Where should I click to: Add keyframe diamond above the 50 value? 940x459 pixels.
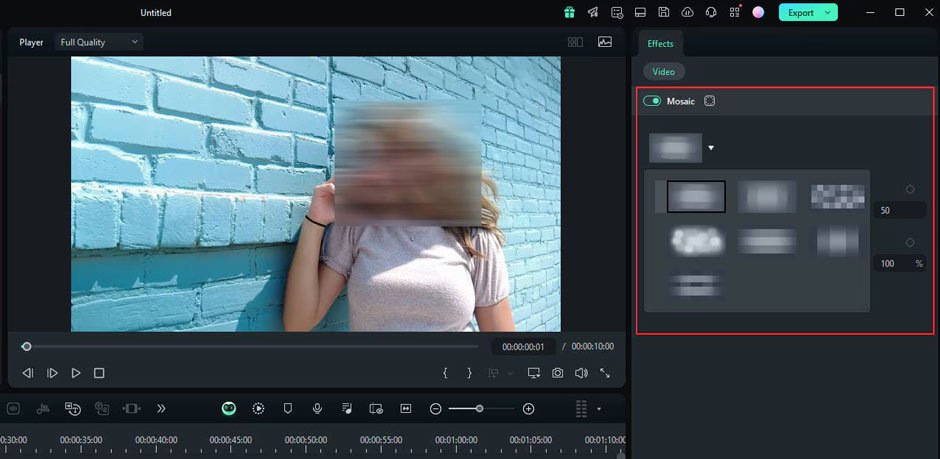click(x=910, y=189)
